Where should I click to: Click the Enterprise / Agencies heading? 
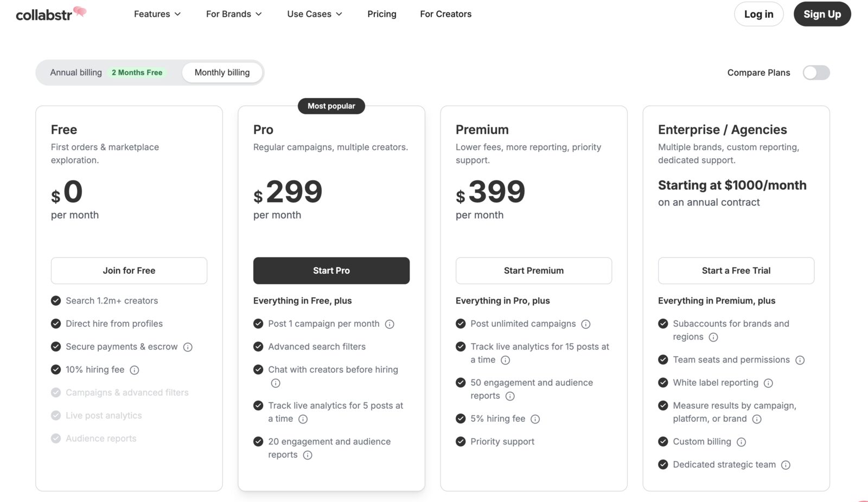[723, 130]
